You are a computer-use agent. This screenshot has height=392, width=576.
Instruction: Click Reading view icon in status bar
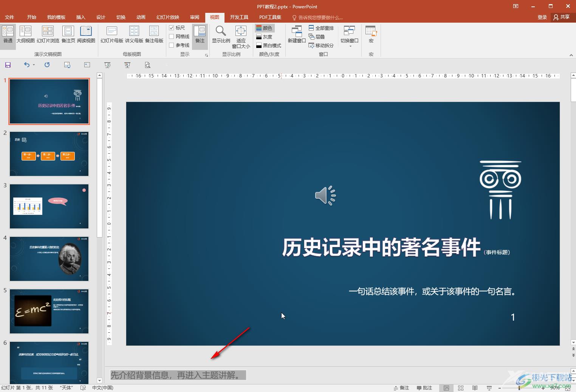tap(475, 388)
